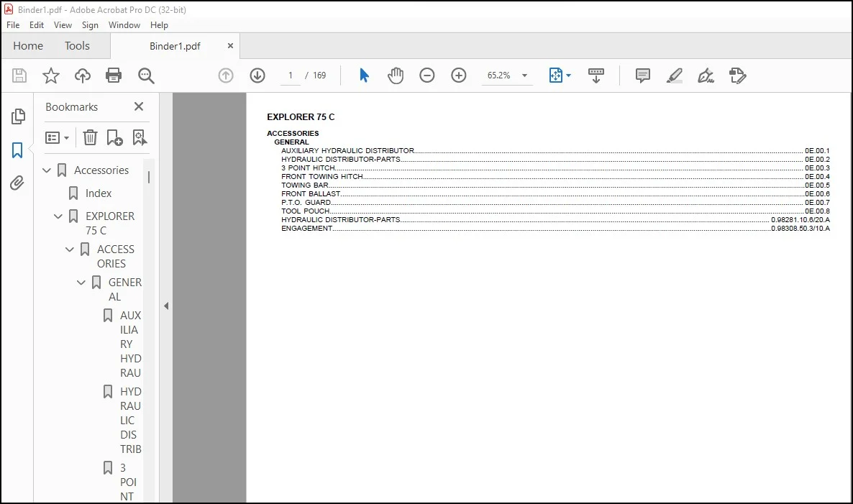
Task: Open the fit page options icon
Action: point(556,75)
